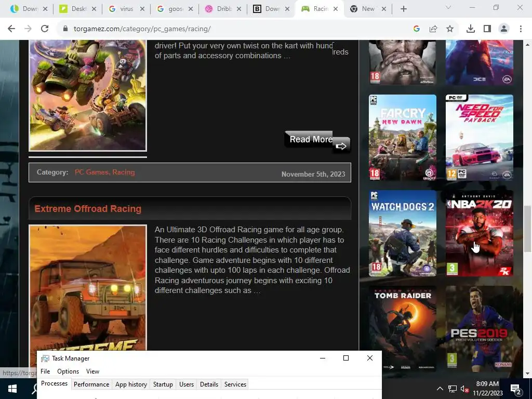The width and height of the screenshot is (532, 399).
Task: Open Shadow of the Tomb Raider cover
Action: pyautogui.click(x=403, y=328)
